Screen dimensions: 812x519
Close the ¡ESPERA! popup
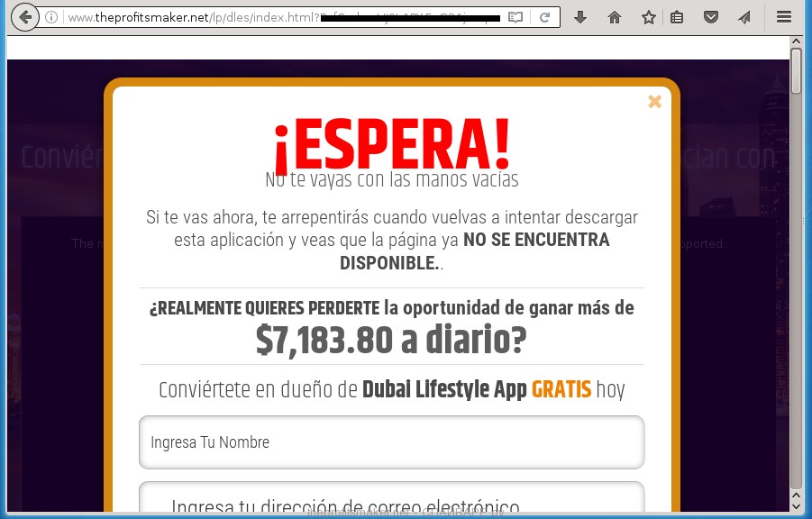click(x=655, y=102)
